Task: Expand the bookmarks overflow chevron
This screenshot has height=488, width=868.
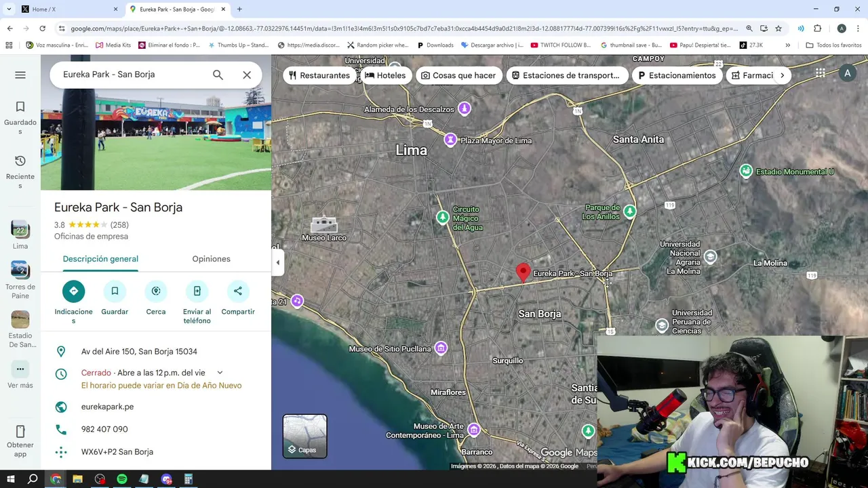Action: pyautogui.click(x=787, y=45)
